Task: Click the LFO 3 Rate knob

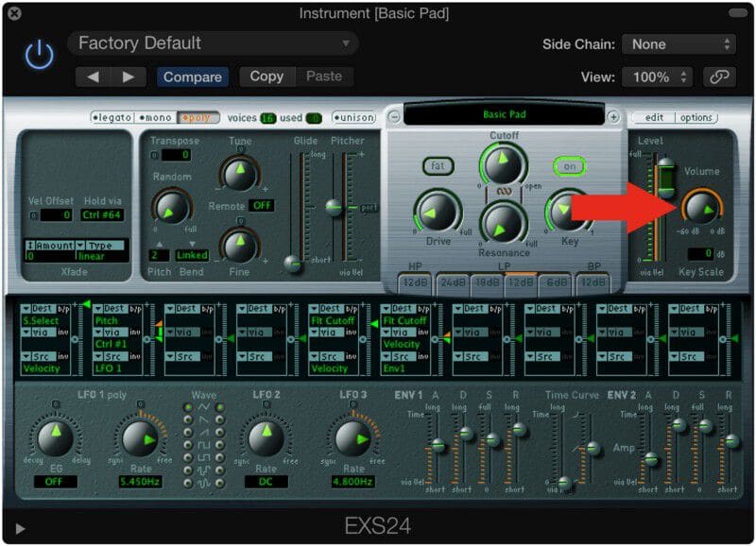Action: [352, 438]
